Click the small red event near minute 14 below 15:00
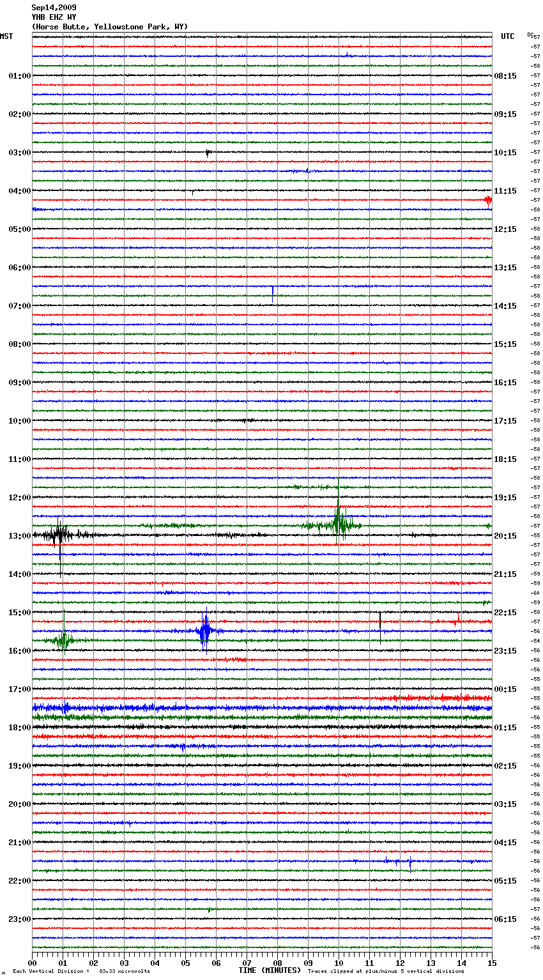Screen dimensions: 543x980 457,620
